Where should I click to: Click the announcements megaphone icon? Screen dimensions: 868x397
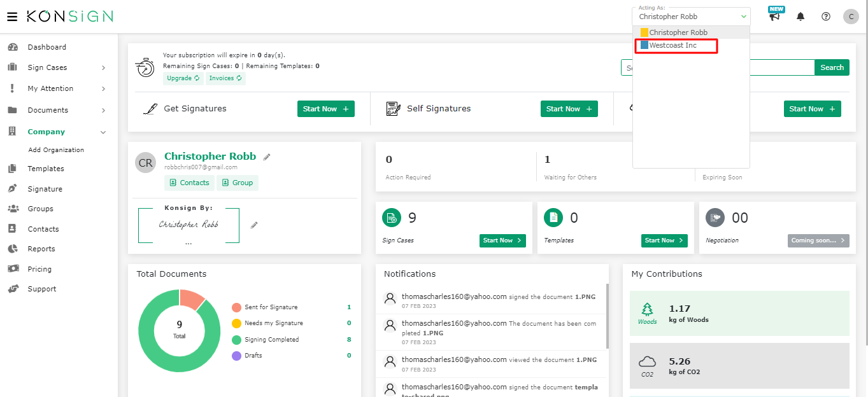774,17
